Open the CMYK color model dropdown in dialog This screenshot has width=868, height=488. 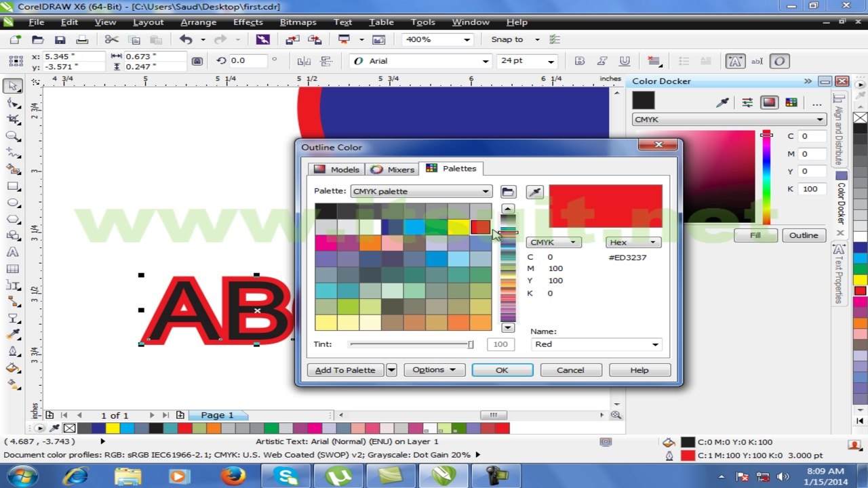click(554, 243)
